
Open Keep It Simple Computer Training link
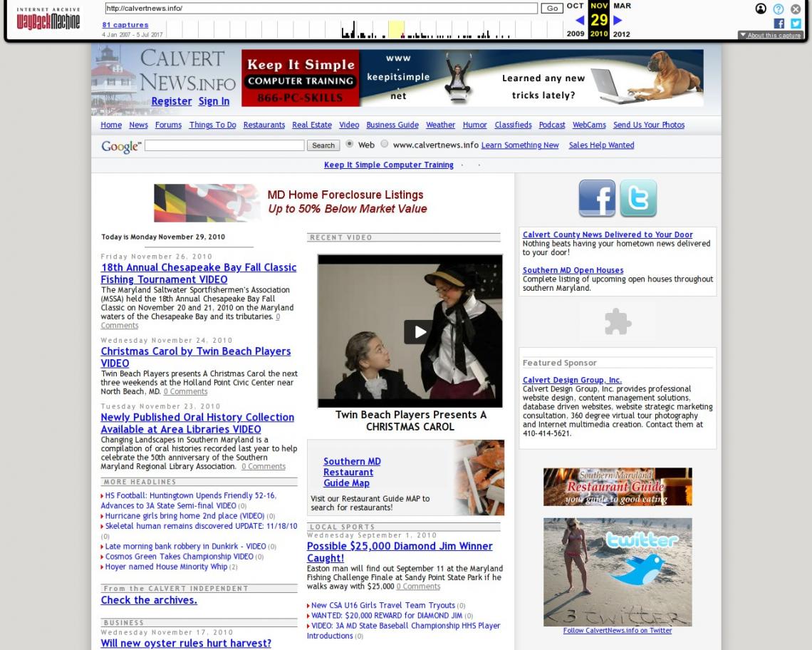pos(389,165)
